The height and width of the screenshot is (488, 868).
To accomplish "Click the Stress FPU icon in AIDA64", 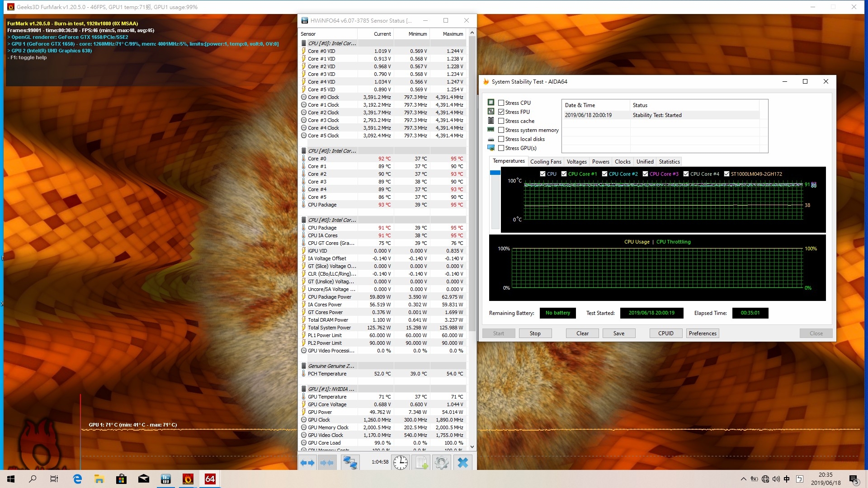I will 491,112.
